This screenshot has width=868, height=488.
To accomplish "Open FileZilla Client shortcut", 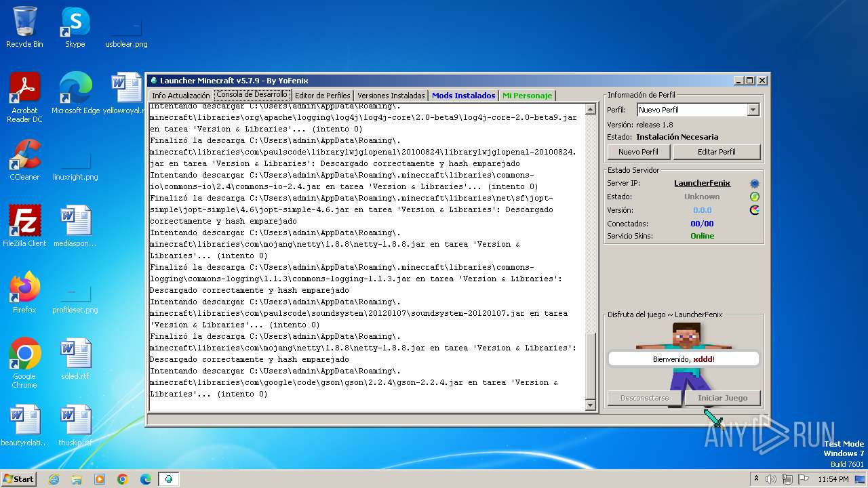I will [x=24, y=226].
